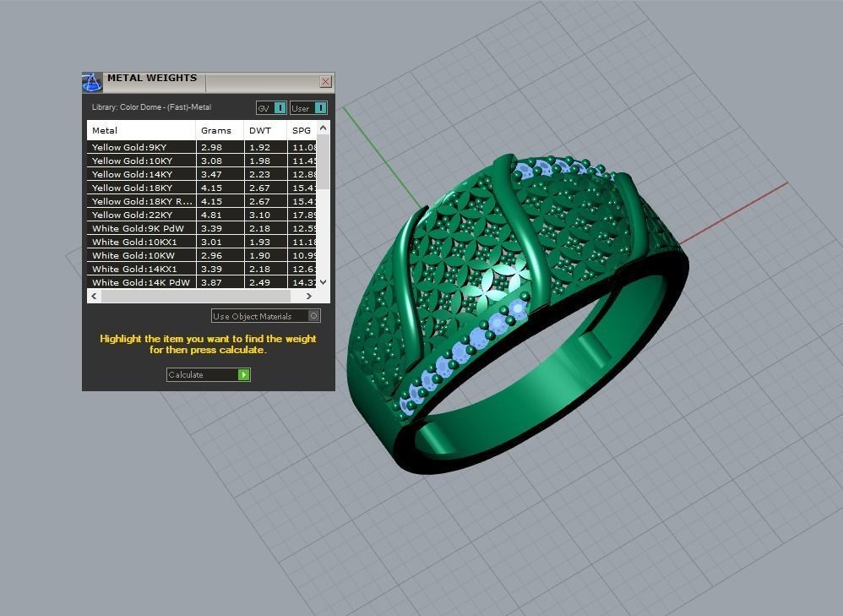Select the Yellow Gold:18KY row
This screenshot has width=843, height=616.
pyautogui.click(x=202, y=188)
